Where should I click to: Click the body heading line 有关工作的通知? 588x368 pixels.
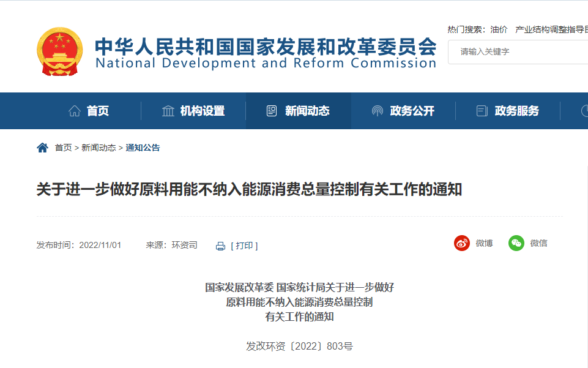click(x=299, y=317)
